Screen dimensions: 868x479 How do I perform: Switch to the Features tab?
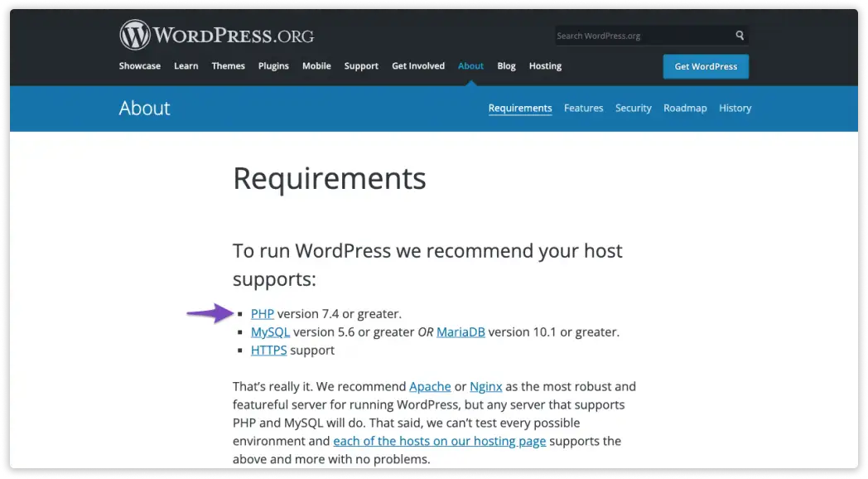click(583, 108)
